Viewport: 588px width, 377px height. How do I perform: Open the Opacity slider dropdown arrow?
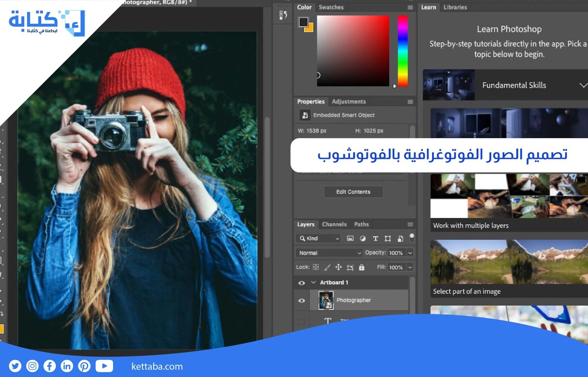click(x=410, y=253)
